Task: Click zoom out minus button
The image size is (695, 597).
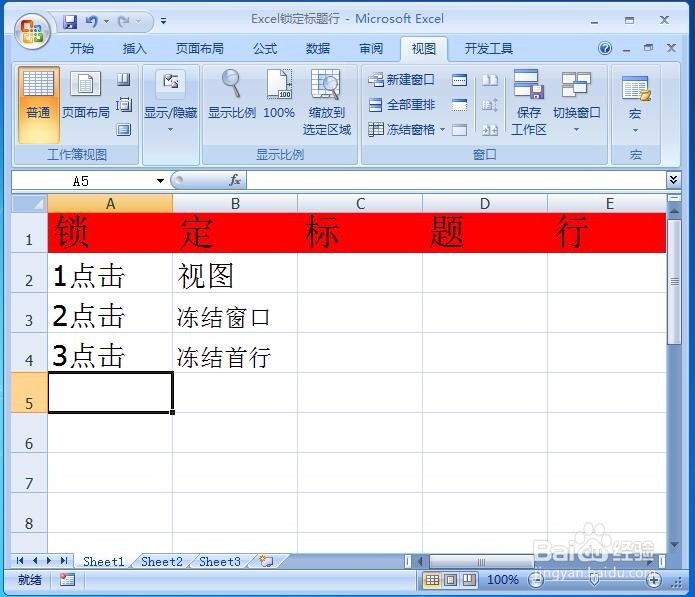Action: (536, 580)
